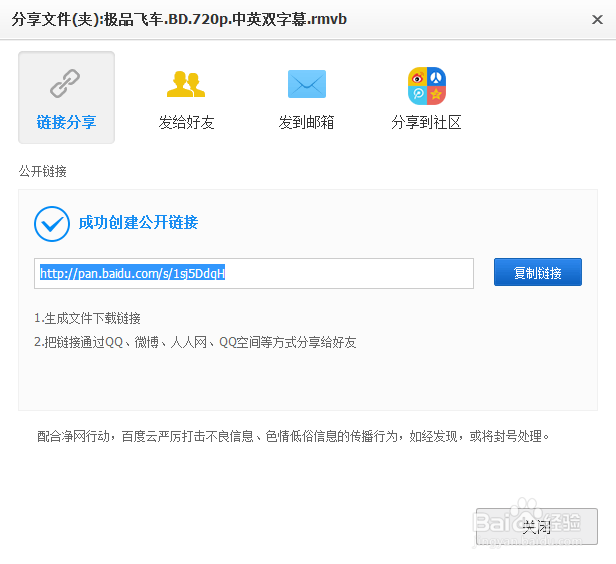616x564 pixels.
Task: Click the yellow friends icon above 发给好友
Action: 186,84
